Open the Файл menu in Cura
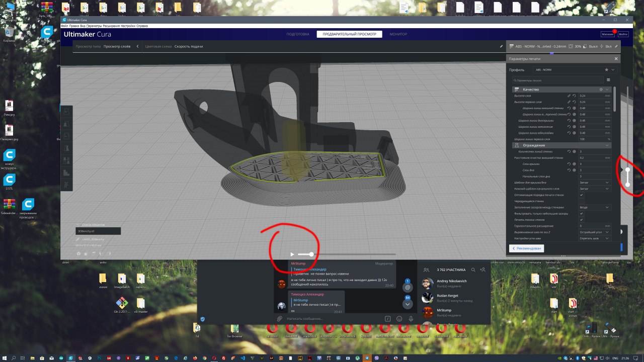This screenshot has width=644, height=362. pos(64,26)
